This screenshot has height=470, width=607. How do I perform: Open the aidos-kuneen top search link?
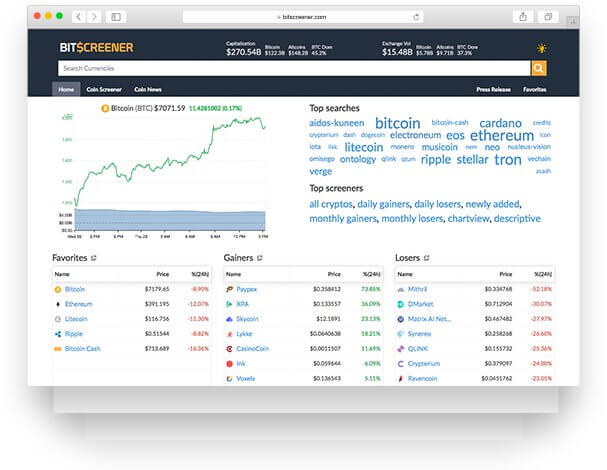(x=337, y=123)
